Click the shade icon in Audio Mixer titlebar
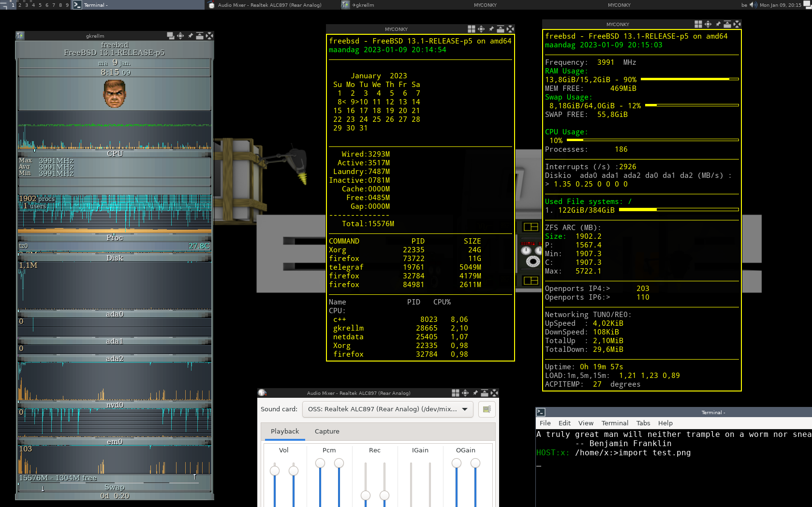 [485, 393]
